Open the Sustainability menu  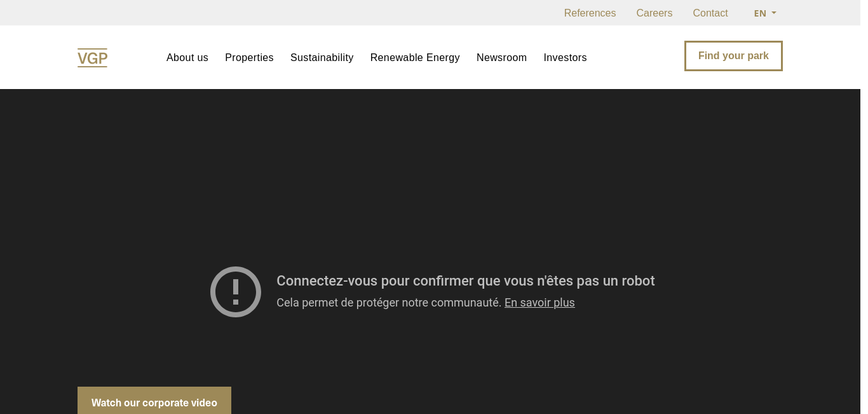pyautogui.click(x=322, y=58)
